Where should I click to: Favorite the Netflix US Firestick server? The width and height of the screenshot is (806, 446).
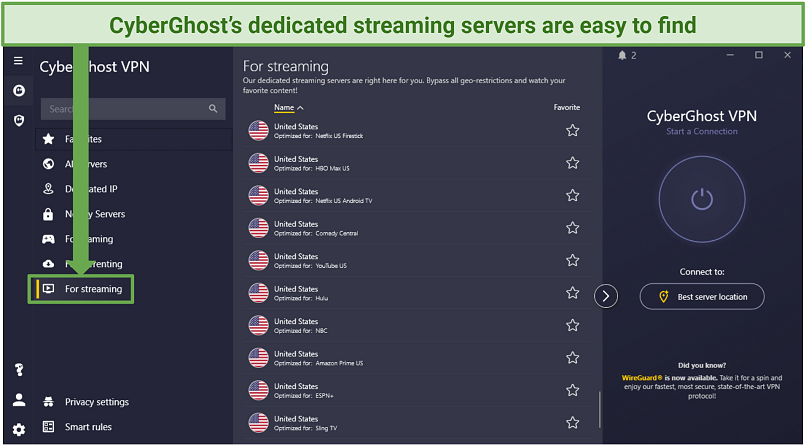573,131
